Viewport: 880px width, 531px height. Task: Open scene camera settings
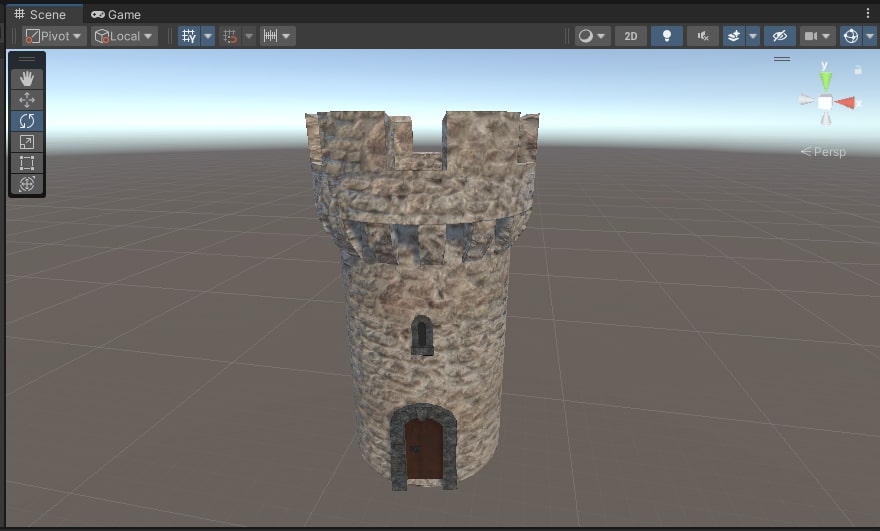click(x=817, y=36)
